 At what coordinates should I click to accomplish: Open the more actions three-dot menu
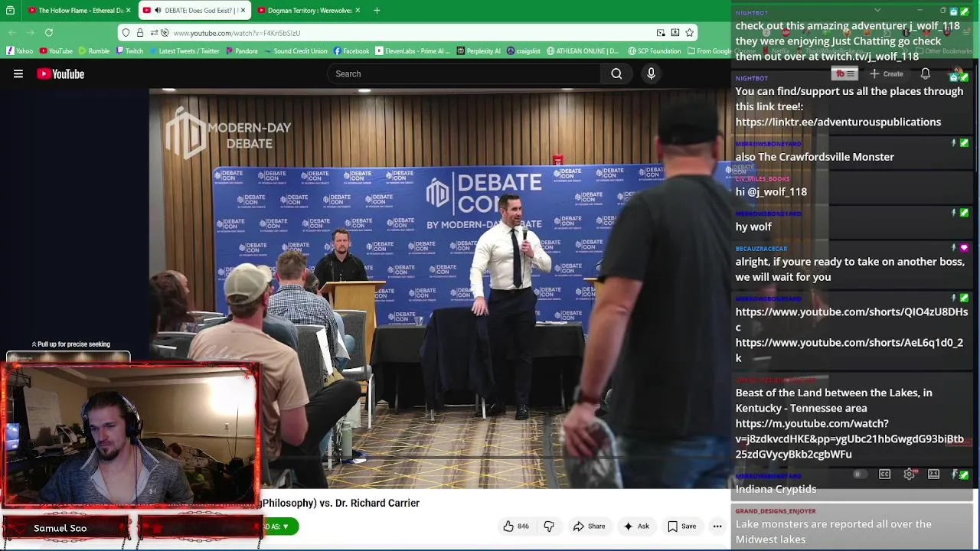pos(717,527)
